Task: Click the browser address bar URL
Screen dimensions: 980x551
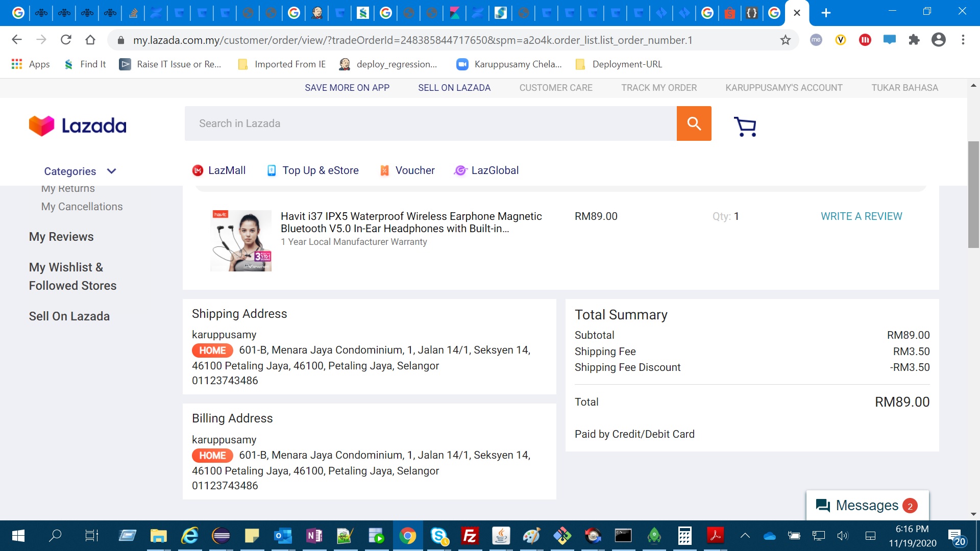Action: click(413, 40)
